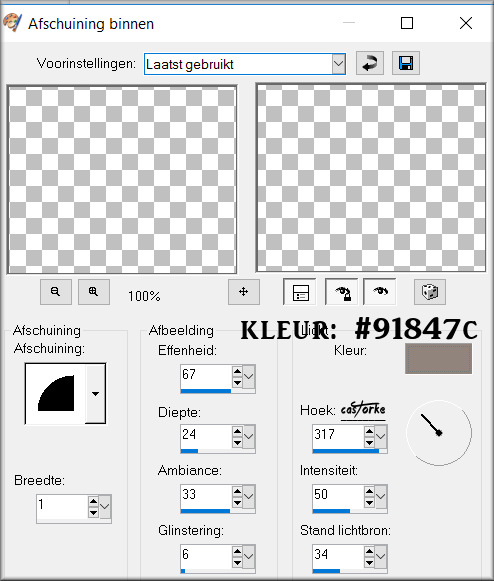Open the Voorinstellingen preset dropdown
The height and width of the screenshot is (581, 494).
click(x=338, y=64)
